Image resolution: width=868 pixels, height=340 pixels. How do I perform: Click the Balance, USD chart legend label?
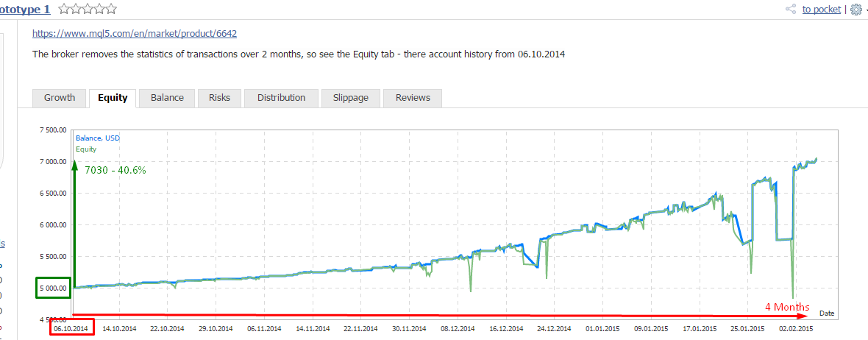click(98, 138)
